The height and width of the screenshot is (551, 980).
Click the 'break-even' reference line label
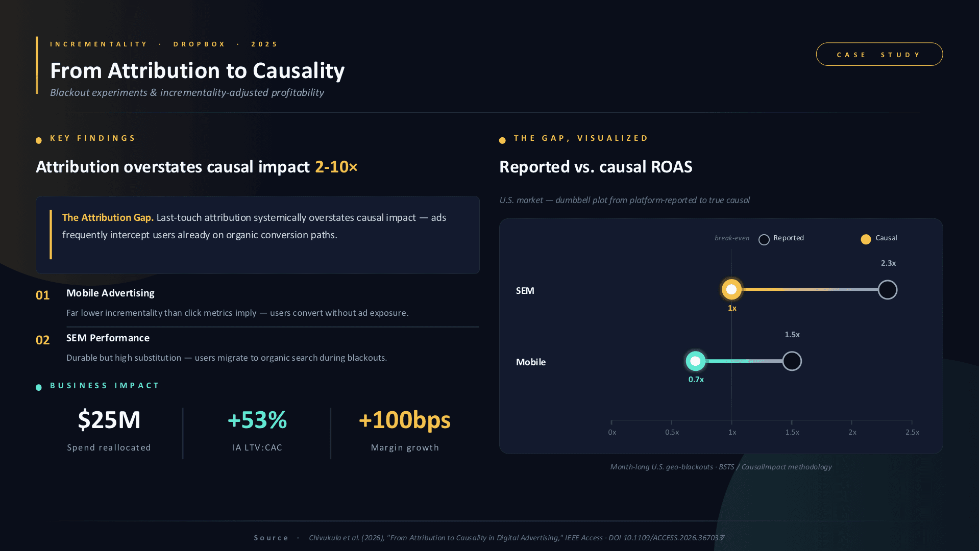pyautogui.click(x=732, y=238)
